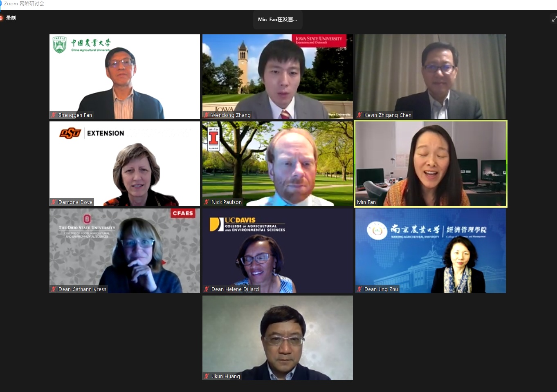Click the muted mic icon beside Kevin Zhigang Chen

359,115
